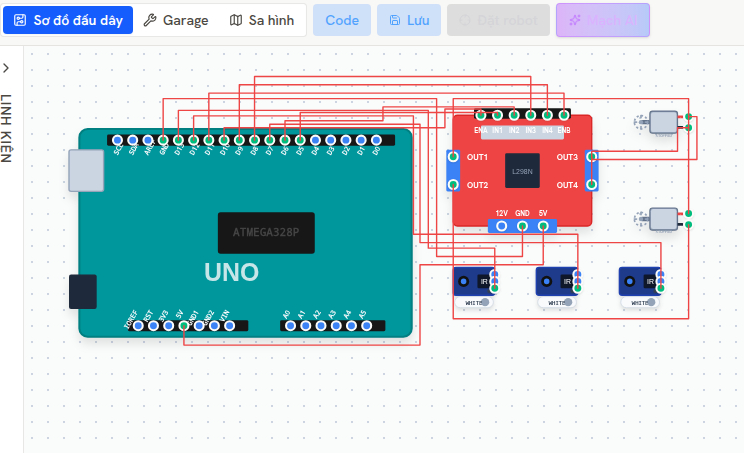Click the unconnected D4 pin
744x453 pixels.
tap(316, 140)
